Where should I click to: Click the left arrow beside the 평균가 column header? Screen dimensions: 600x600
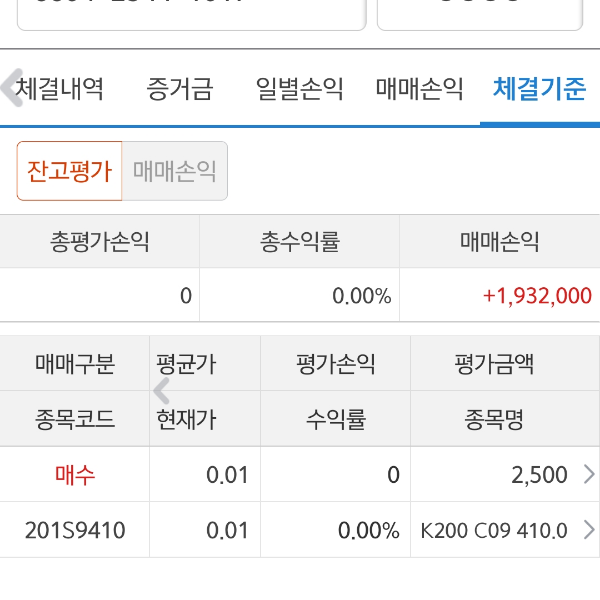[x=162, y=391]
